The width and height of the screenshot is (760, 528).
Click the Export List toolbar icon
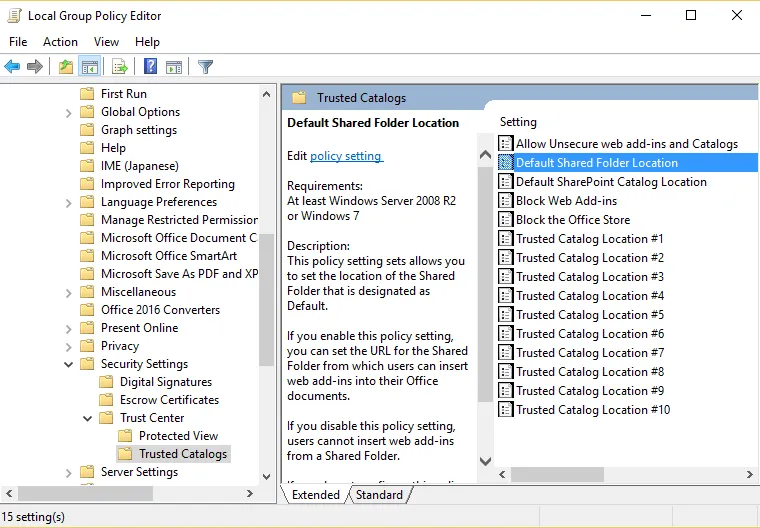point(119,66)
